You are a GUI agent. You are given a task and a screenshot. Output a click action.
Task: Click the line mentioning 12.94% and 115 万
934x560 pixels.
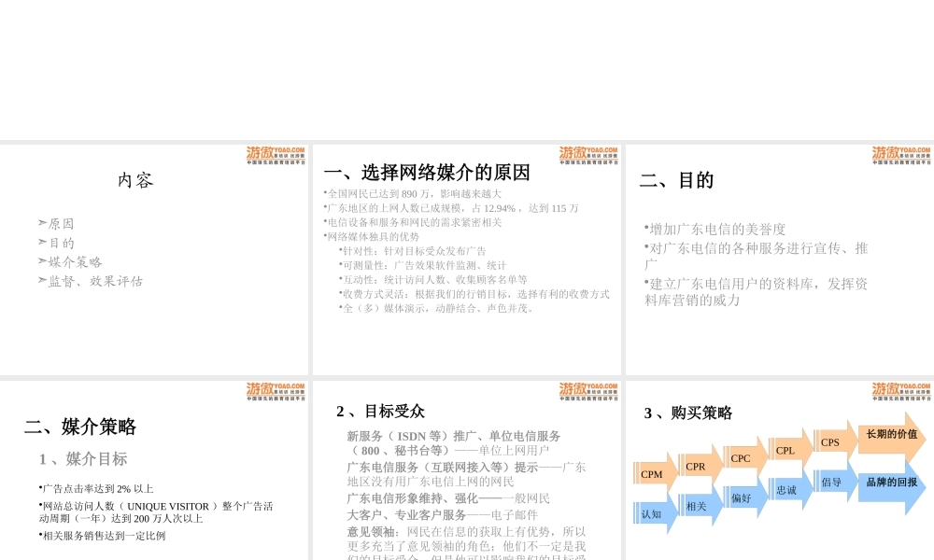click(x=451, y=208)
